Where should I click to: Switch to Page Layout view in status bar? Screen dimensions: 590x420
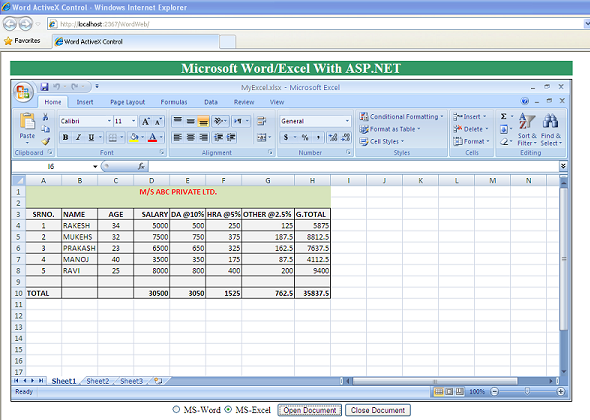coord(449,392)
